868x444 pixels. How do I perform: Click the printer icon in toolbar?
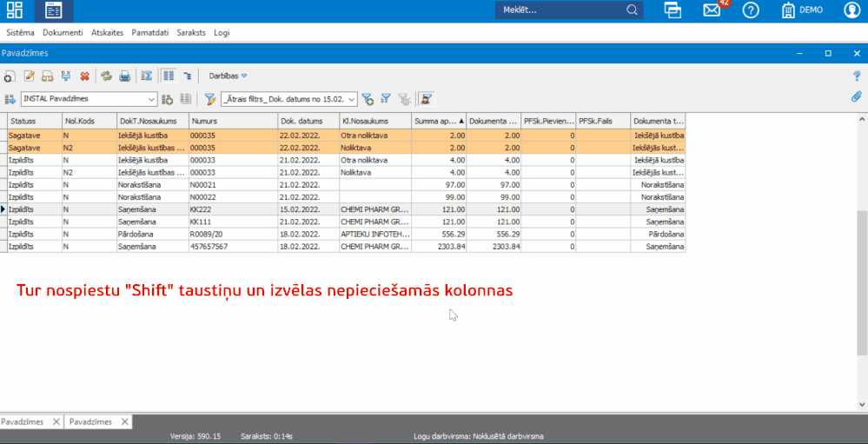(124, 76)
